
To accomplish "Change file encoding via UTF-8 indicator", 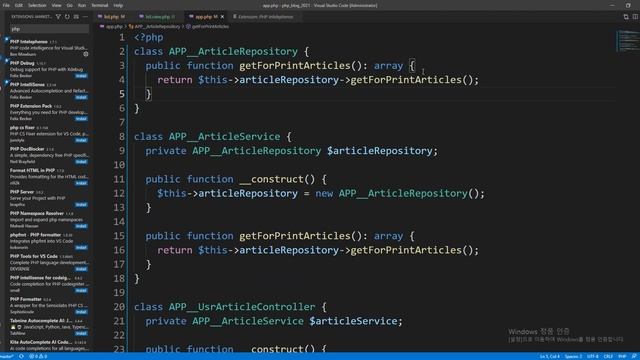I will coord(593,356).
